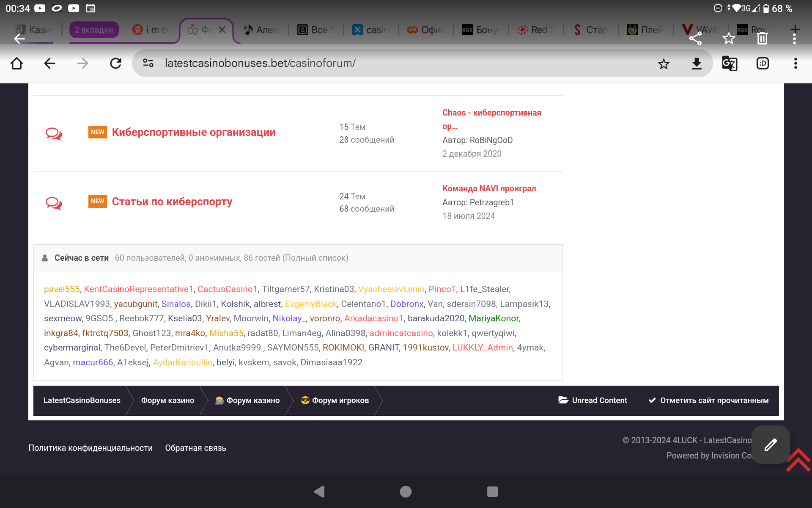
Task: Open user profile MariyaKonor
Action: point(493,318)
